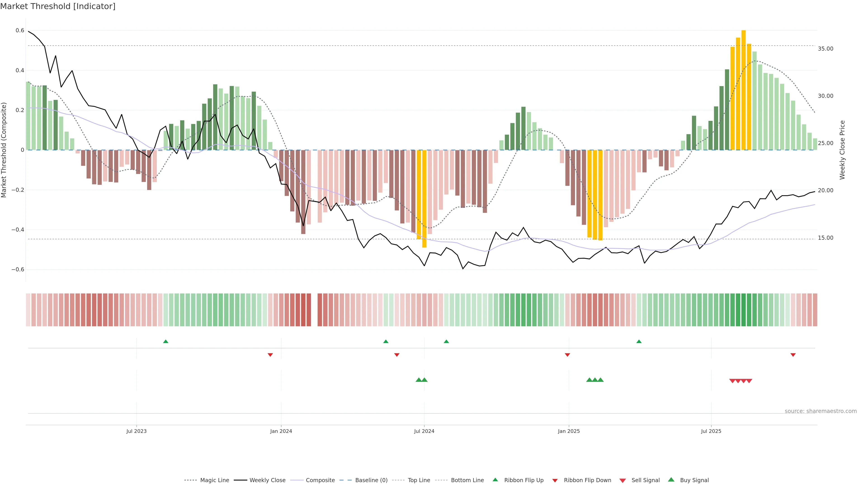
Task: Click the Jul 2023 x-axis label
Action: click(x=137, y=431)
